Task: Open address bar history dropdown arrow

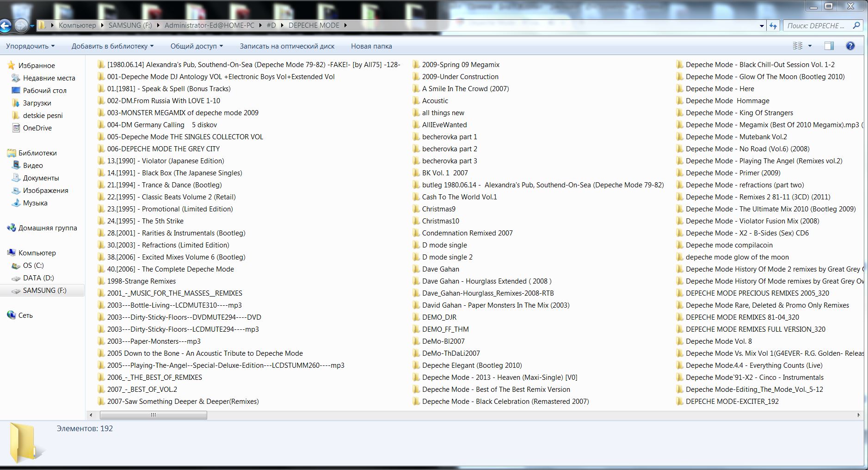Action: (762, 26)
